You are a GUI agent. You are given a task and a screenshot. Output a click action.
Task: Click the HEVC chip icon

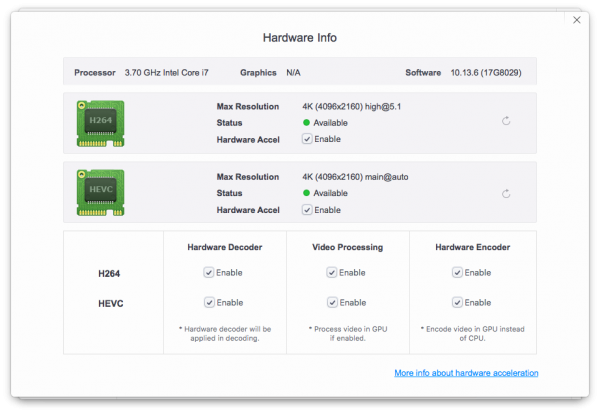tap(99, 192)
